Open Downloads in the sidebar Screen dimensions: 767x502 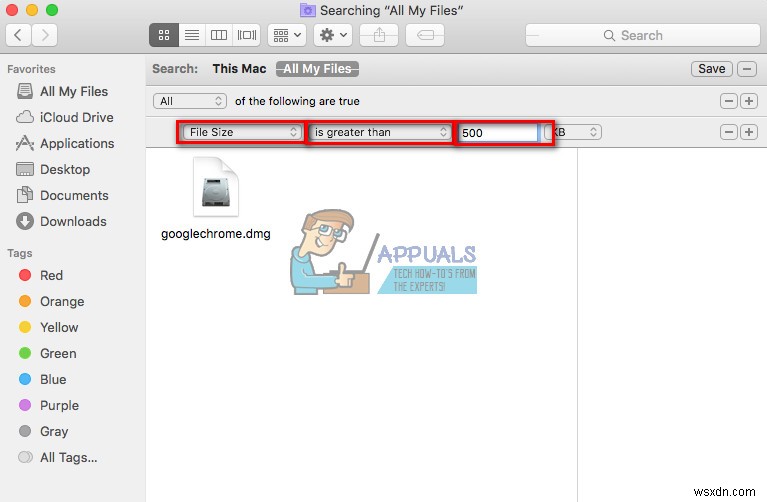point(61,221)
